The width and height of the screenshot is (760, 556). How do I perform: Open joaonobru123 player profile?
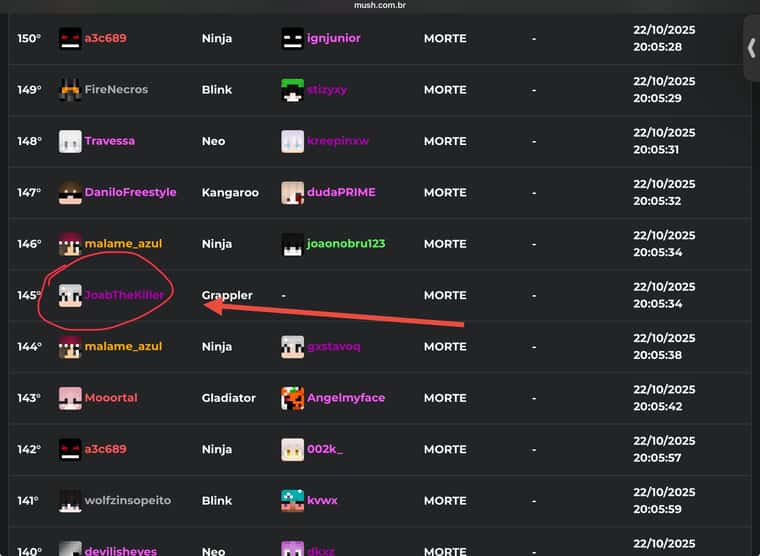point(346,244)
